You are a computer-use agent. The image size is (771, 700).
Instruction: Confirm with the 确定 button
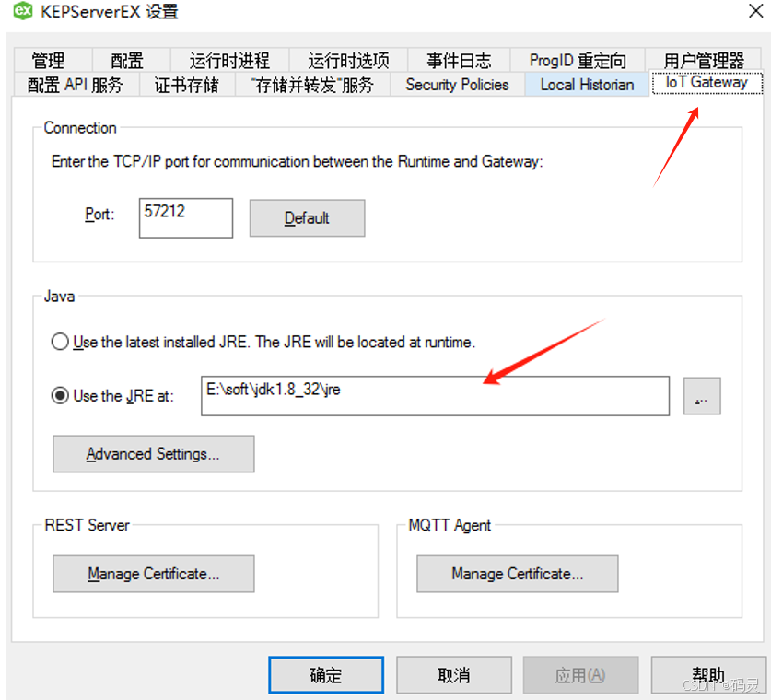click(326, 675)
